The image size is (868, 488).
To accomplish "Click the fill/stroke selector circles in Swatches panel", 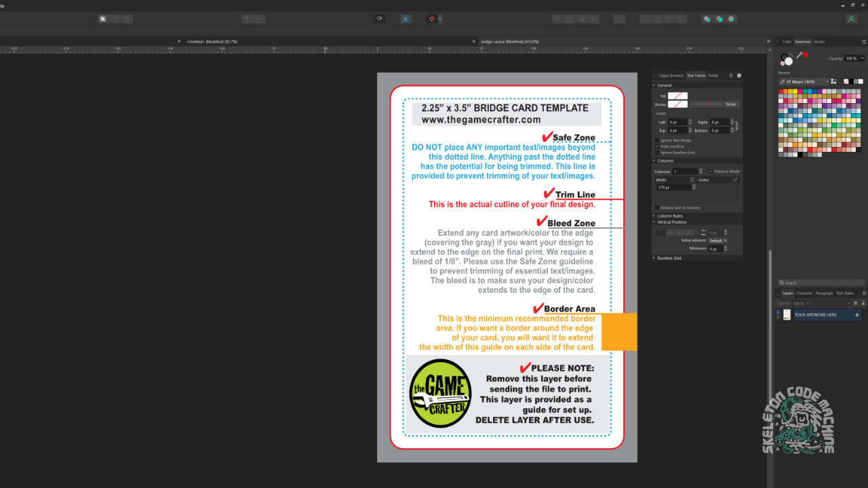I will (x=786, y=58).
